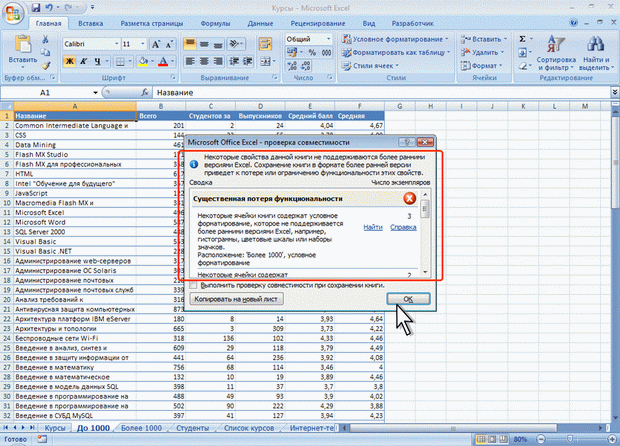Switch to the Разметка страницы tab

151,23
